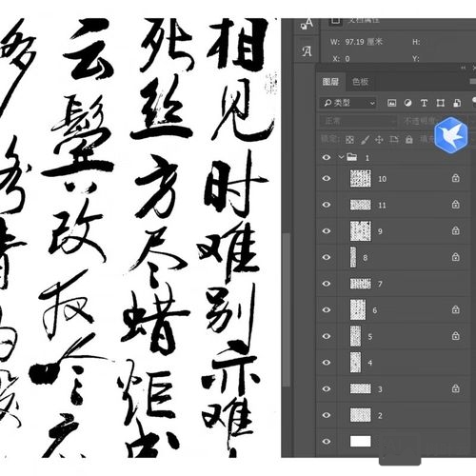The width and height of the screenshot is (476, 476).
Task: Select layer 11 thumbnail
Action: pos(361,205)
